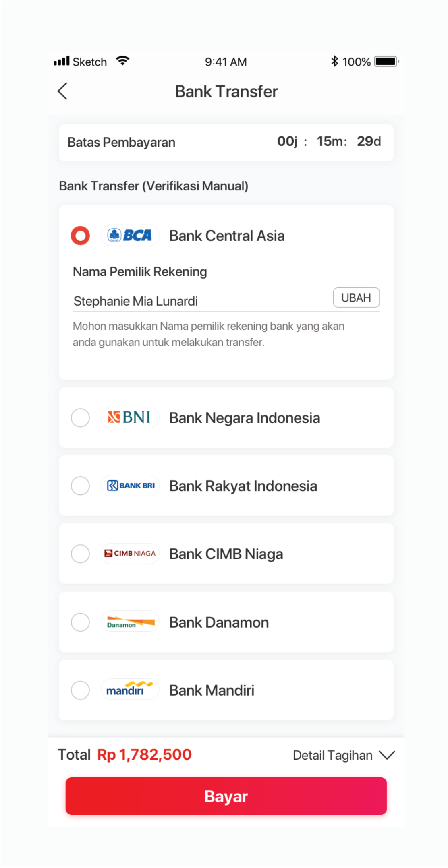Expand the Detail Tagihan chevron
The image size is (448, 868).
click(x=387, y=755)
